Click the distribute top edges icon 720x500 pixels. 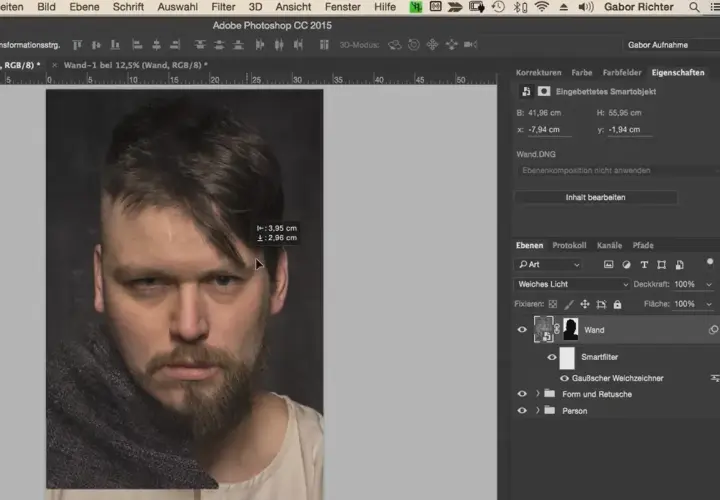(200, 45)
